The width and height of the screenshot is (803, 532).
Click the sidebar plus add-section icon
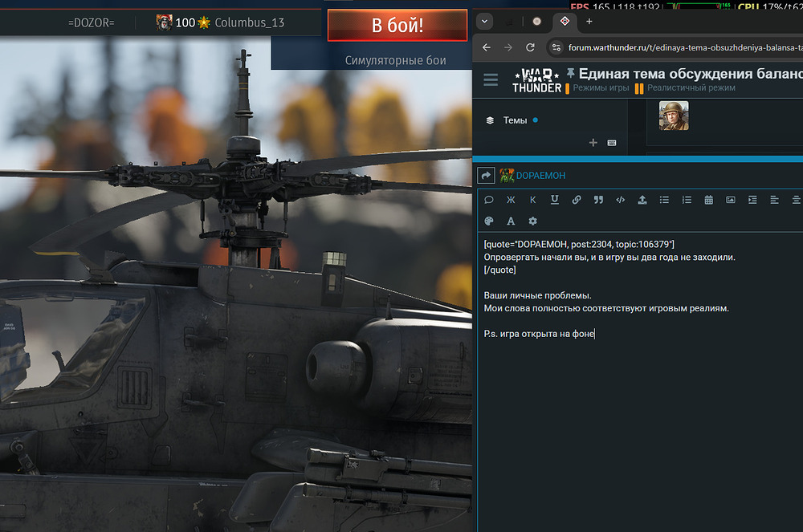[x=593, y=143]
